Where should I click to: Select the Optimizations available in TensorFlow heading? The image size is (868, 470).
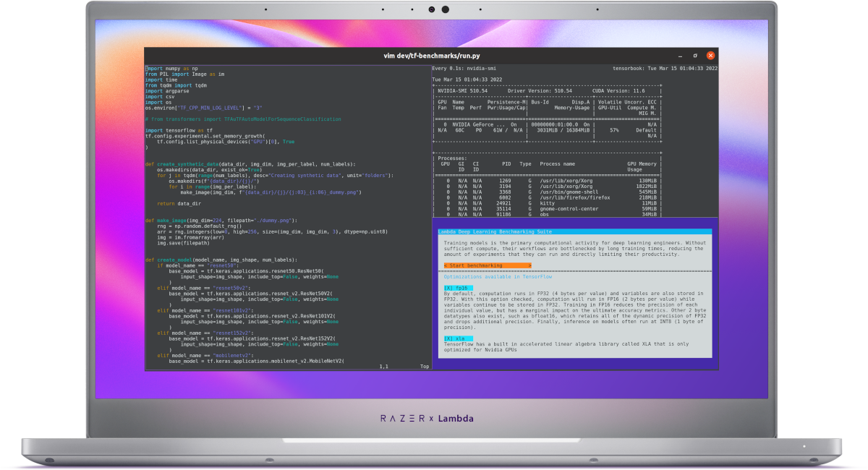click(x=498, y=276)
